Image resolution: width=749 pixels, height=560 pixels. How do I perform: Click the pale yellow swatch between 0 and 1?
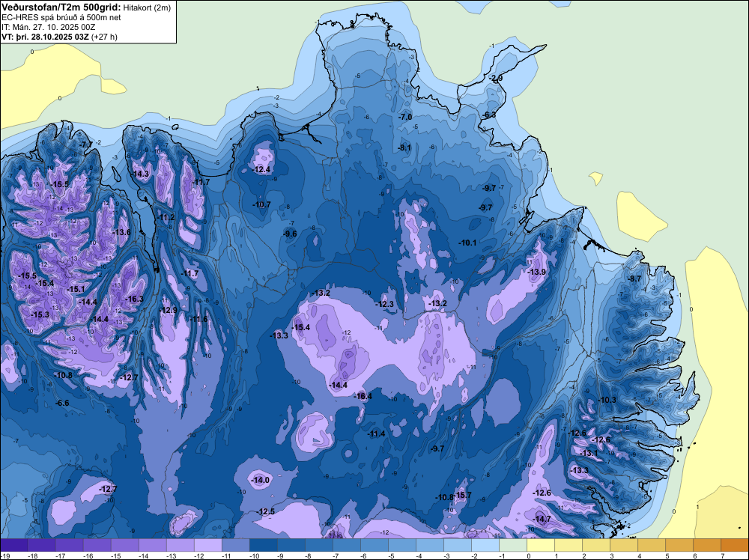pos(541,545)
